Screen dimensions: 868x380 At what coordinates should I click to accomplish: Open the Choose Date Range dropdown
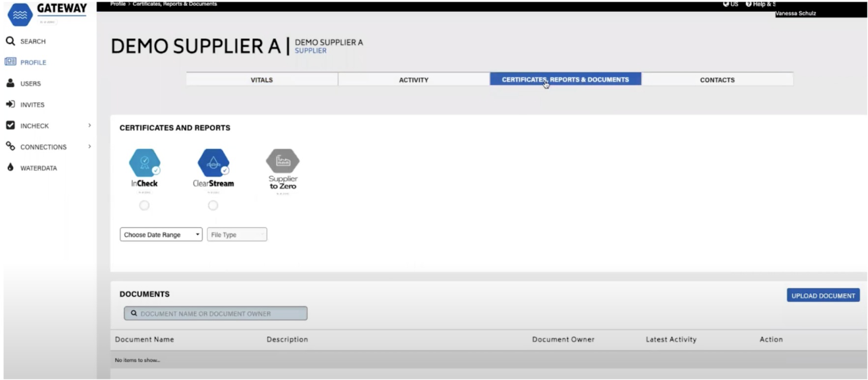[x=161, y=235]
